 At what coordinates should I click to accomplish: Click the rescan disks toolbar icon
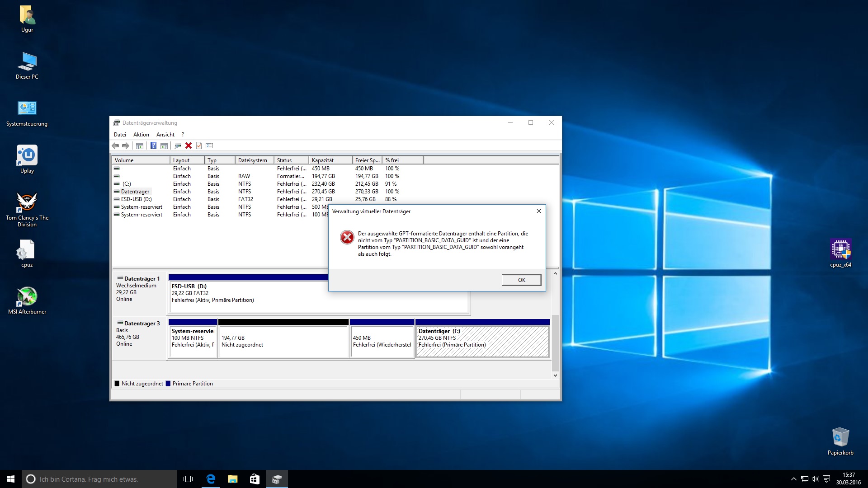[x=178, y=145]
